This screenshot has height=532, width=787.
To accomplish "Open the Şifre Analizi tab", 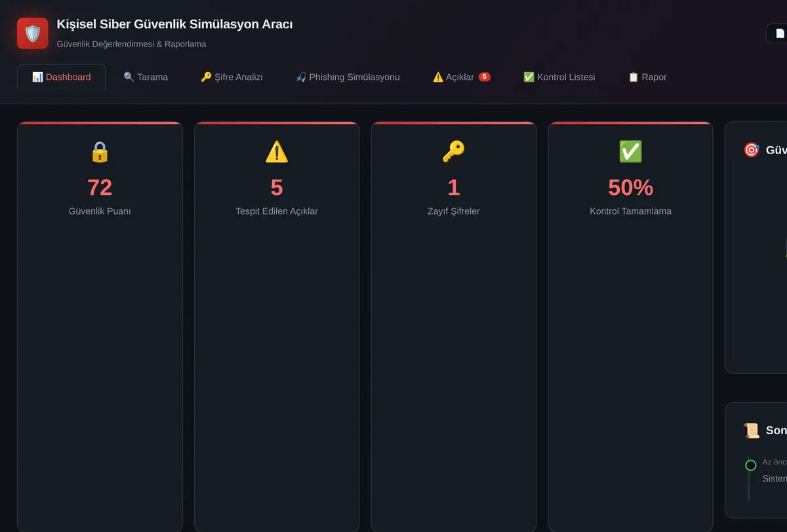I will (232, 77).
